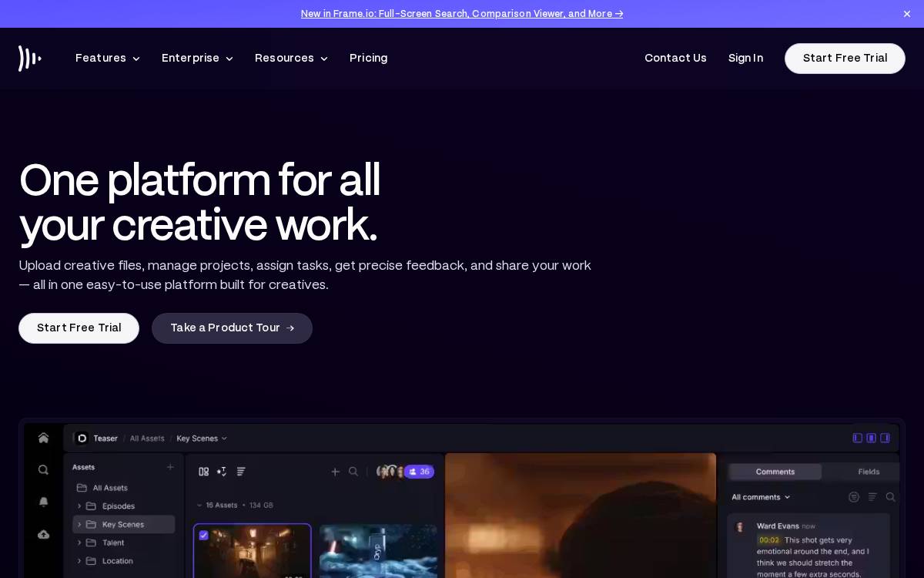Click Ward Evans avatar in comment
The height and width of the screenshot is (578, 924).
pos(741,527)
